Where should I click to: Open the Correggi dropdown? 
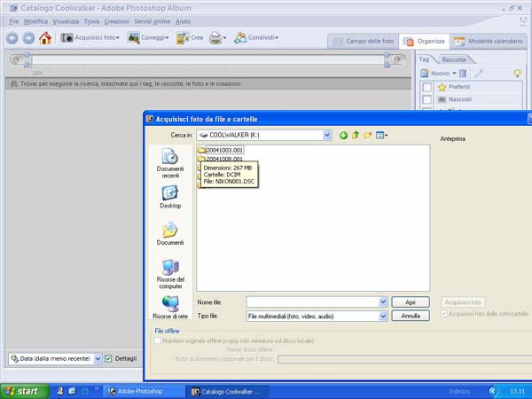tap(148, 37)
